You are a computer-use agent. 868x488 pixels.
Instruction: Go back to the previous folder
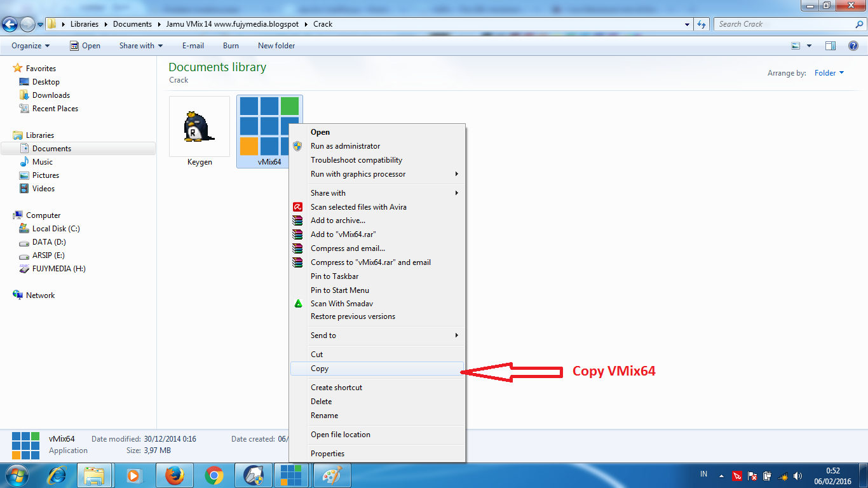point(10,24)
